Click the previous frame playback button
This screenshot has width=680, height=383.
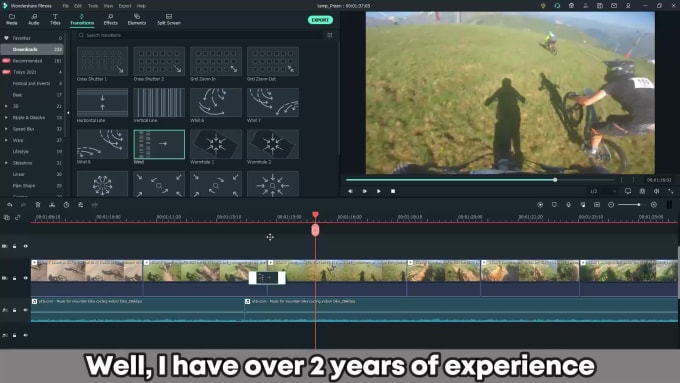[x=350, y=191]
